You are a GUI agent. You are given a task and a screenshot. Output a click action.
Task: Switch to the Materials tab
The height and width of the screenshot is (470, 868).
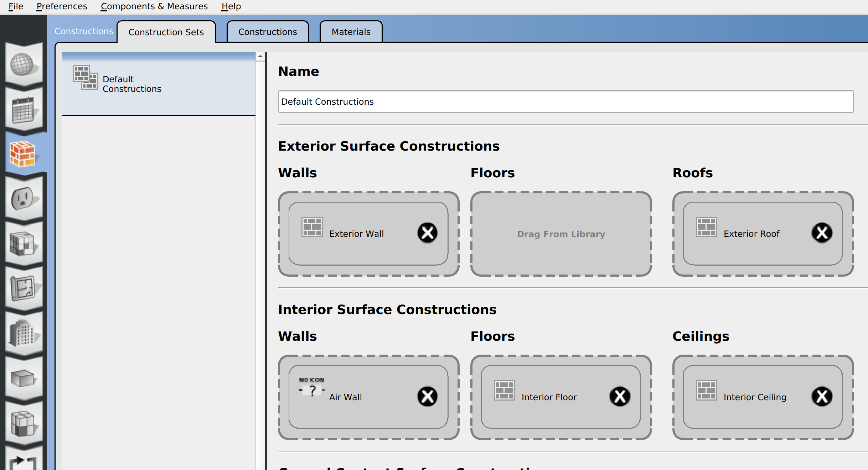point(351,32)
